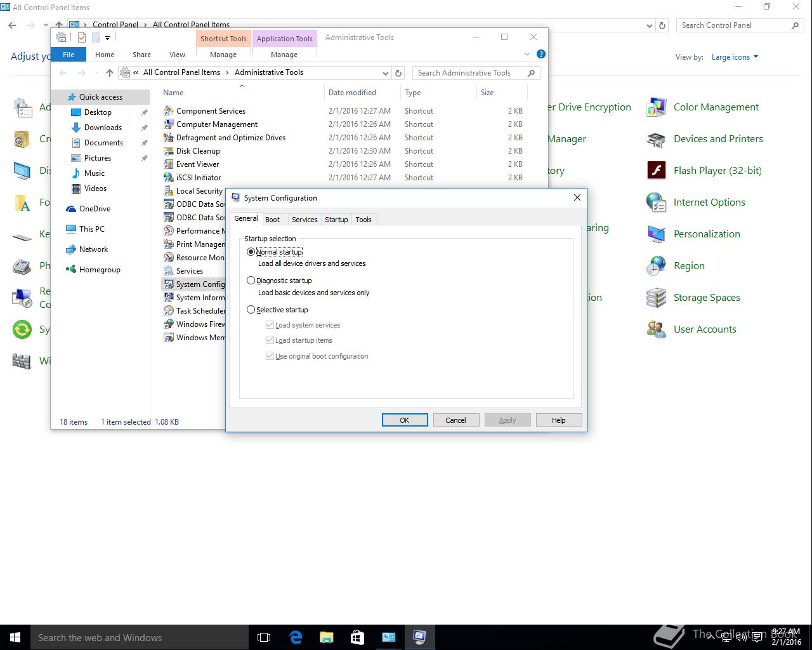Select Normal startup radio button

pos(251,252)
